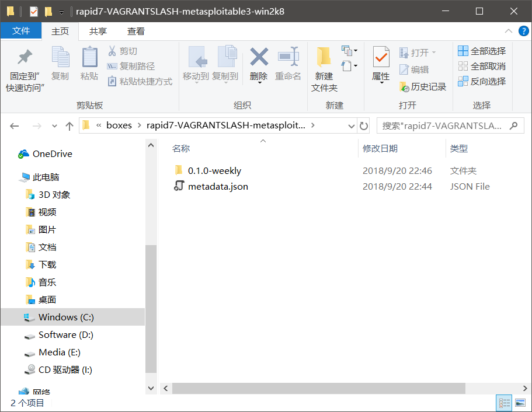The height and width of the screenshot is (412, 532).
Task: Switch to the 查看 ribbon tab
Action: pyautogui.click(x=135, y=31)
